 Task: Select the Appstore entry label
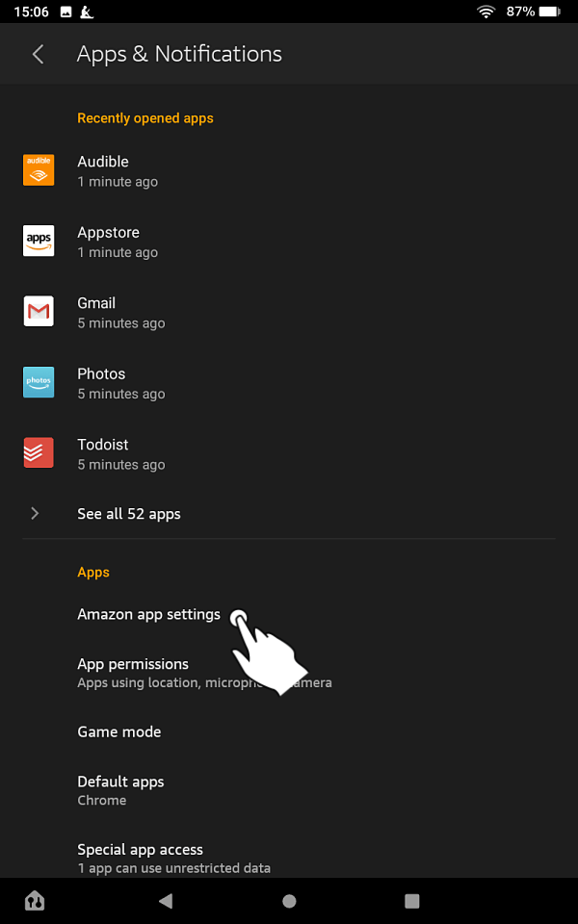click(109, 233)
